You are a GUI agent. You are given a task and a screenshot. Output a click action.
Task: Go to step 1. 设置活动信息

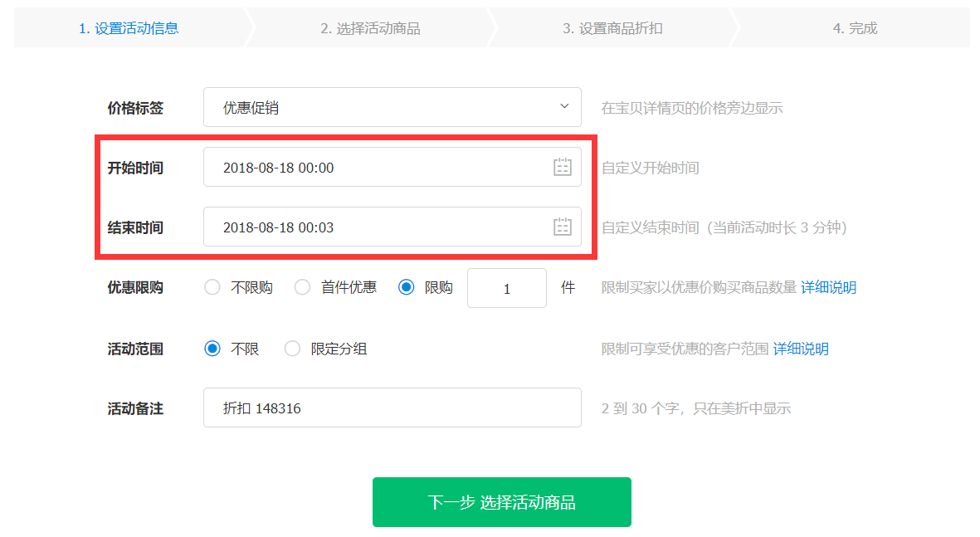(129, 28)
